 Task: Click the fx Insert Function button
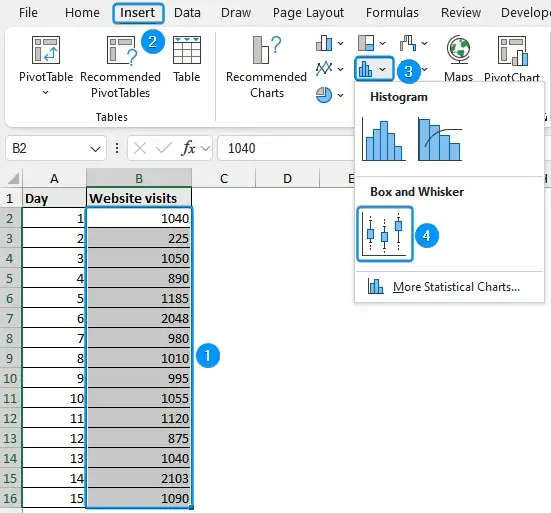coord(188,148)
